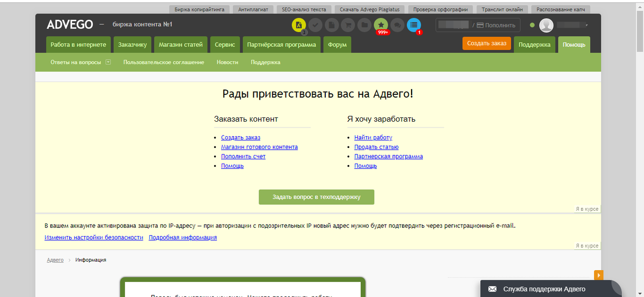
Task: Click the yellow document icon with badge 3
Action: point(299,25)
